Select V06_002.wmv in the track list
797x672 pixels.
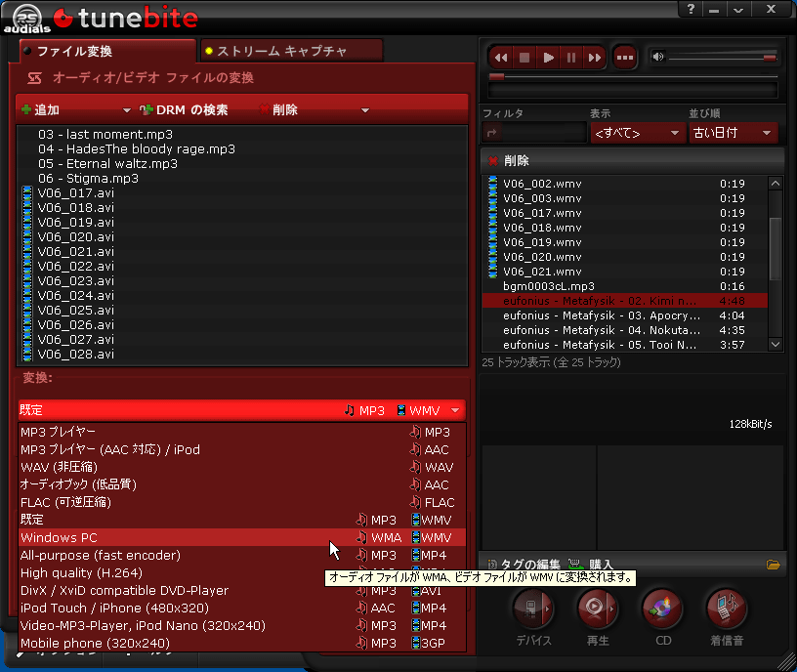(624, 184)
